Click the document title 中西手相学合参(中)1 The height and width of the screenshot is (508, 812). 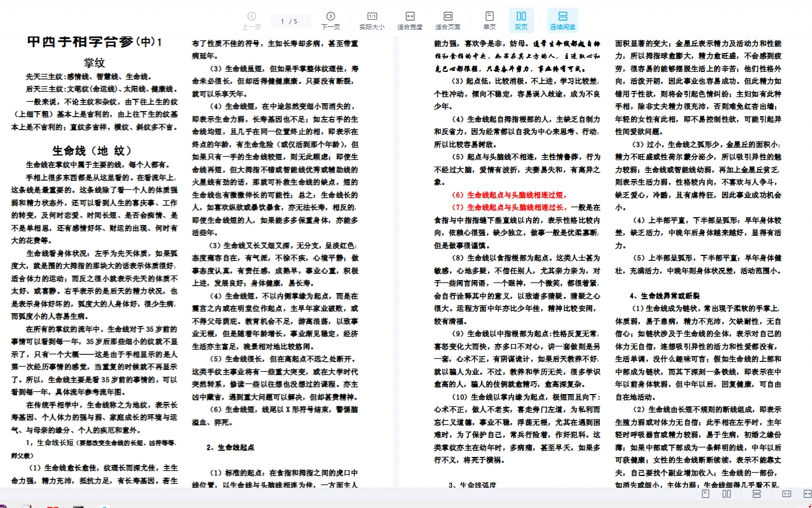94,42
